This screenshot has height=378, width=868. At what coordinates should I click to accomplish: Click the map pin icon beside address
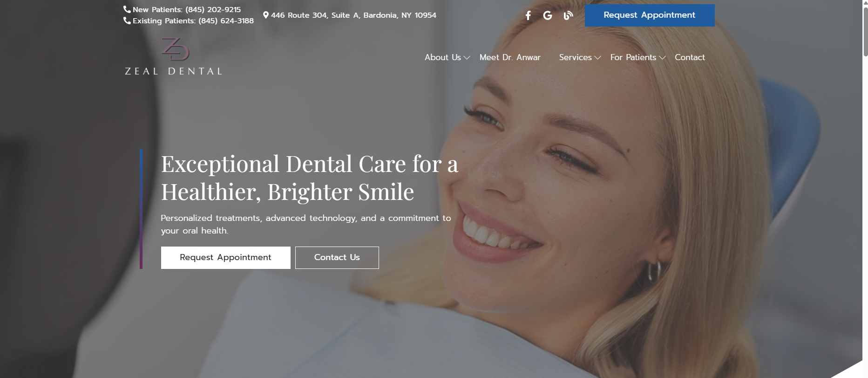[266, 15]
